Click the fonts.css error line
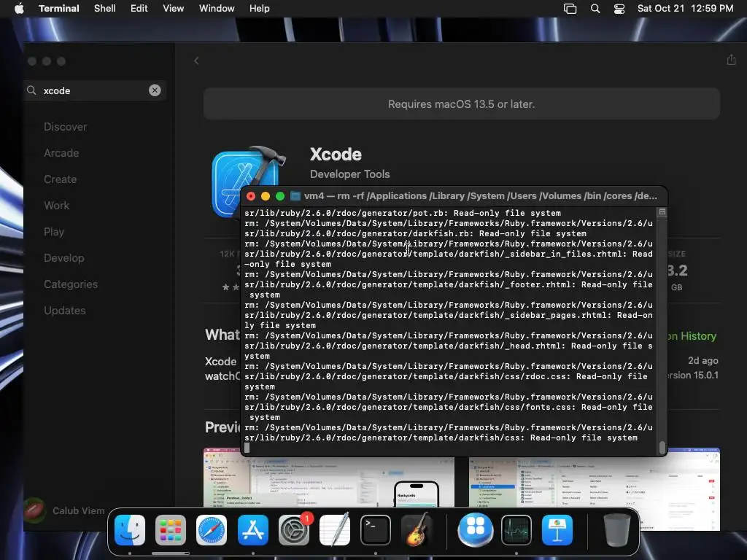Image resolution: width=747 pixels, height=560 pixels. (449, 407)
